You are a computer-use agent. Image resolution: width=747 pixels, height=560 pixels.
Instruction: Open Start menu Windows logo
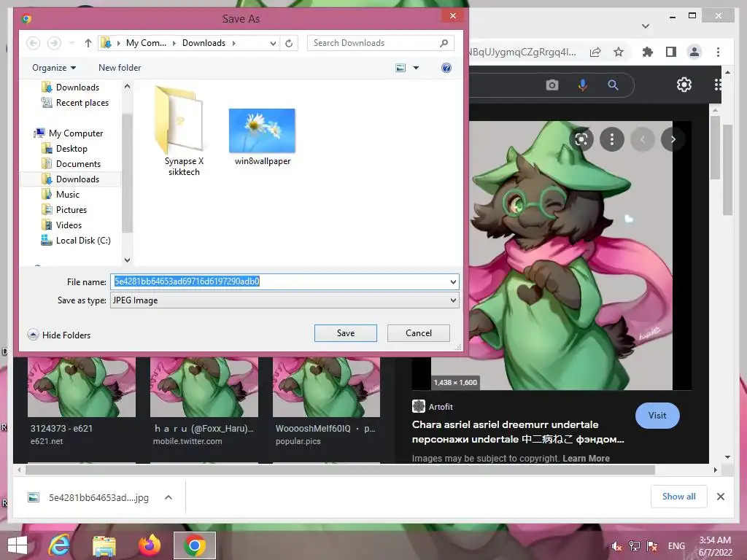click(x=18, y=545)
